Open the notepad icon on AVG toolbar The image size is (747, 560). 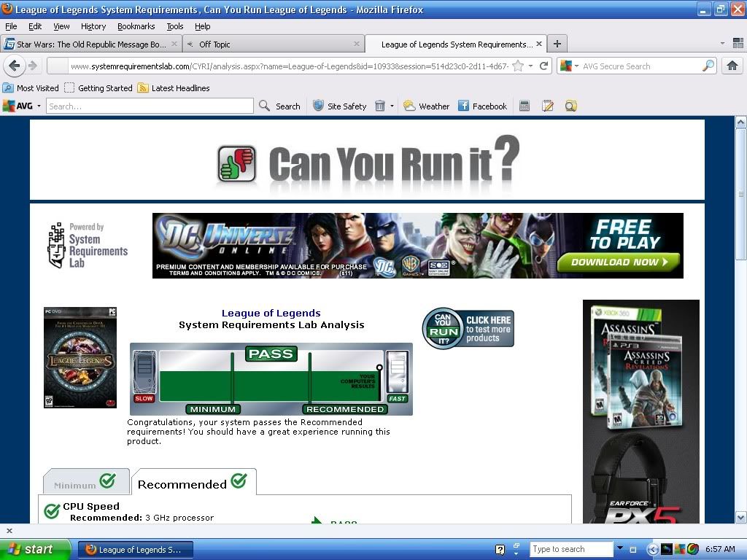(x=547, y=106)
